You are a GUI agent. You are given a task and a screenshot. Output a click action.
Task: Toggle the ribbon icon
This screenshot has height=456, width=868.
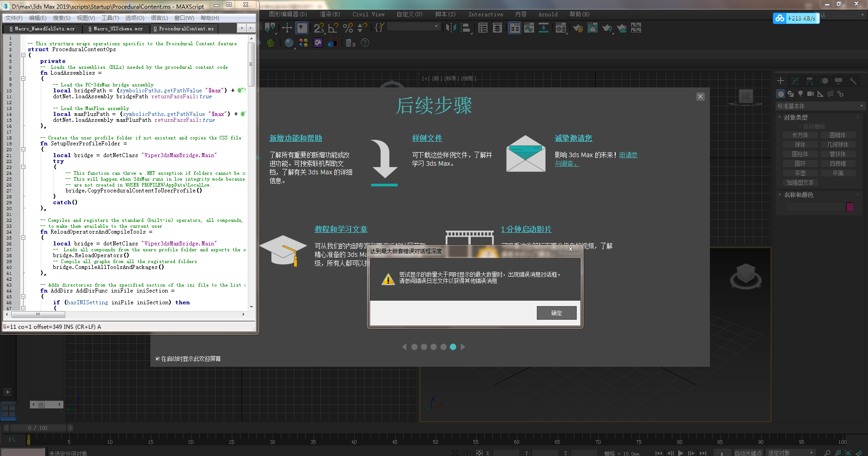click(515, 28)
